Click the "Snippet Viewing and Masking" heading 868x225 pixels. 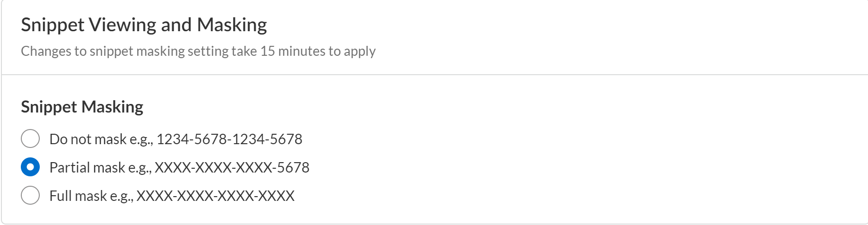144,25
